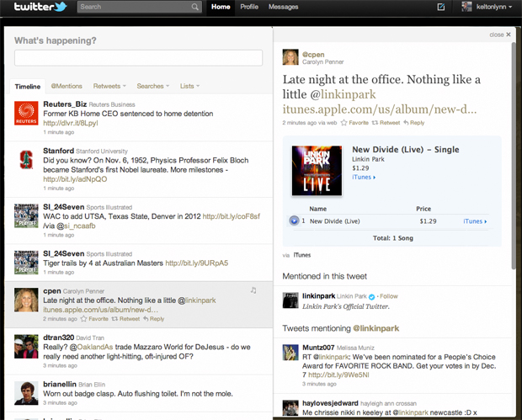Close the tweet details pane
Image resolution: width=522 pixels, height=420 pixels.
498,35
